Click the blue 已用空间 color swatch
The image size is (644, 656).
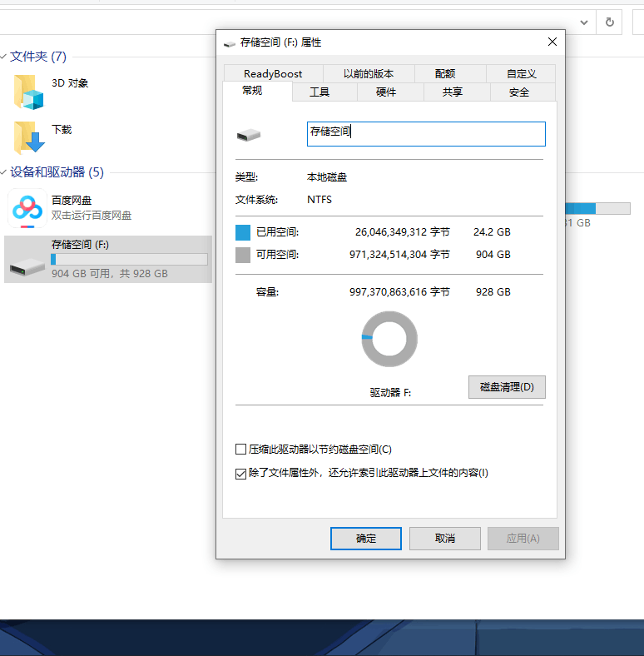tap(243, 232)
